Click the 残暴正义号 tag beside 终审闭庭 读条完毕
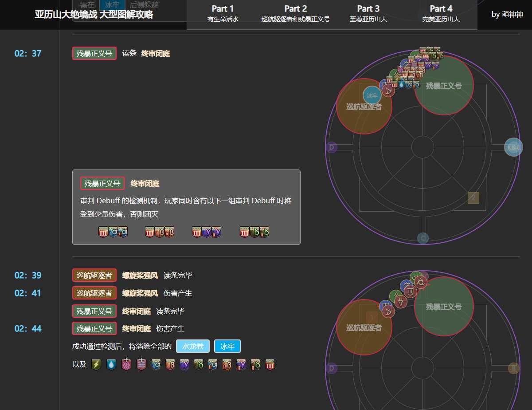Viewport: 532px width, 410px height. pyautogui.click(x=94, y=311)
